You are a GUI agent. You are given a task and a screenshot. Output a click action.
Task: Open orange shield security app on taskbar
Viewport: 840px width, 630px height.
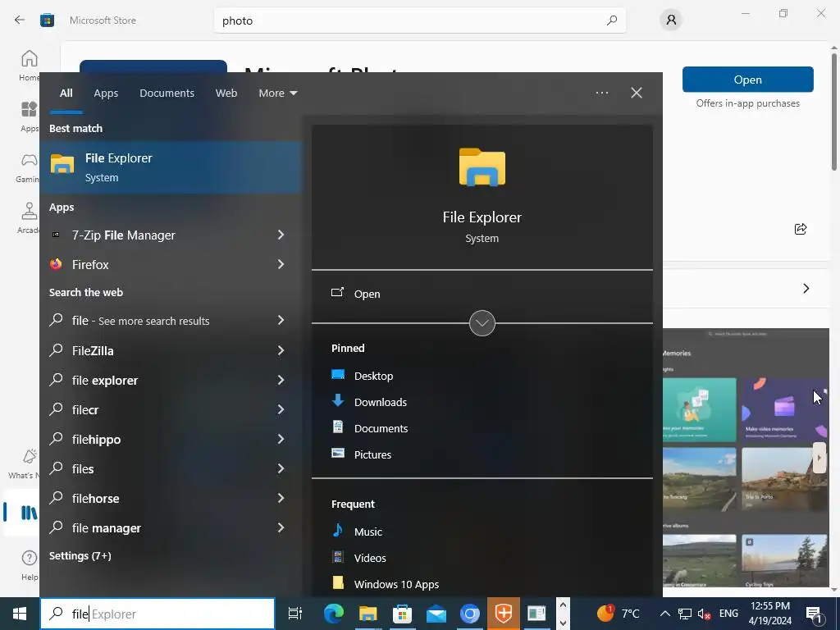pyautogui.click(x=504, y=614)
